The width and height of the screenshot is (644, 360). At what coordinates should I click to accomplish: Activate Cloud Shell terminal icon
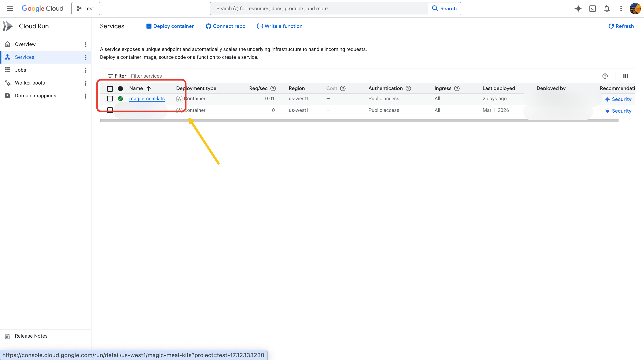click(593, 9)
